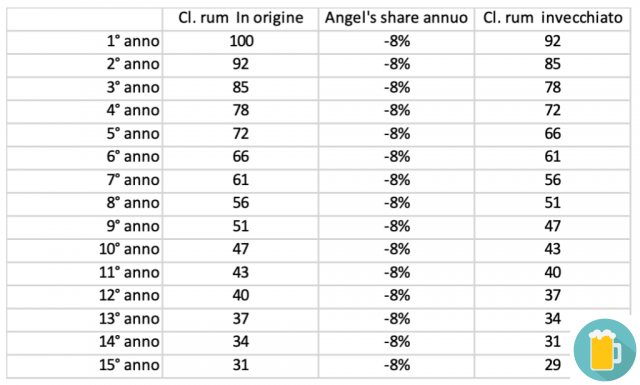Select the cell containing 100

click(240, 42)
